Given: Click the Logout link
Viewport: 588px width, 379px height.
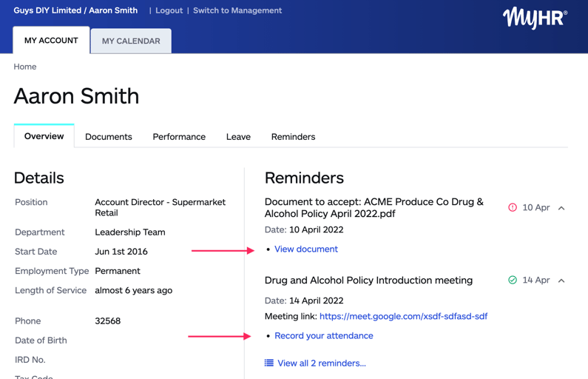Looking at the screenshot, I should 169,10.
